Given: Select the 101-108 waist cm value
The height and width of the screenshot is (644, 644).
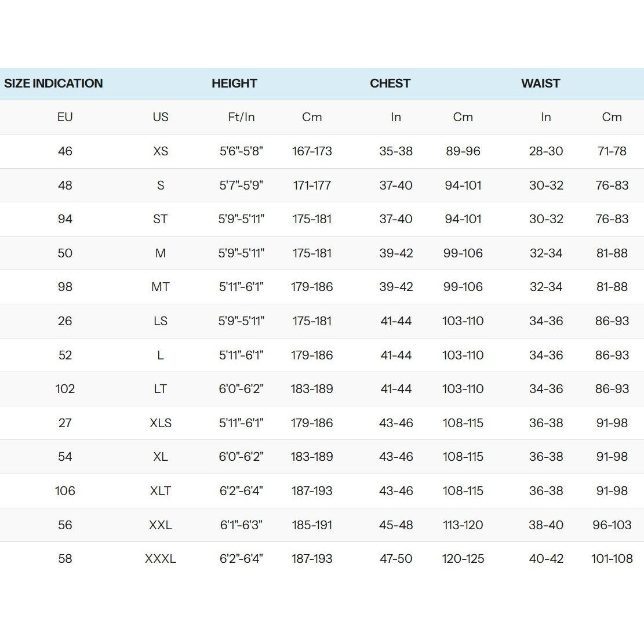Looking at the screenshot, I should point(612,559).
